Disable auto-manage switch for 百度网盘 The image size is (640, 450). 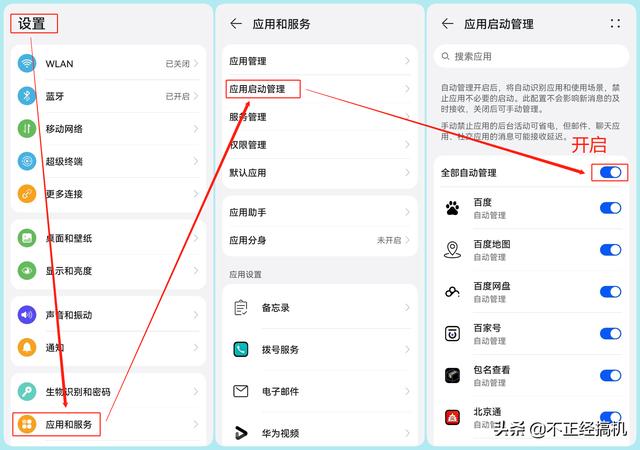(610, 292)
